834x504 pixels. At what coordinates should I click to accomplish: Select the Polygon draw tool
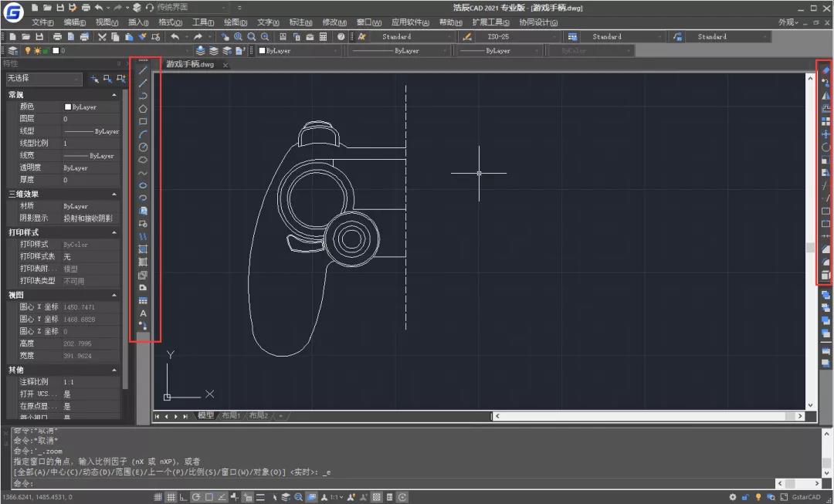pyautogui.click(x=144, y=109)
